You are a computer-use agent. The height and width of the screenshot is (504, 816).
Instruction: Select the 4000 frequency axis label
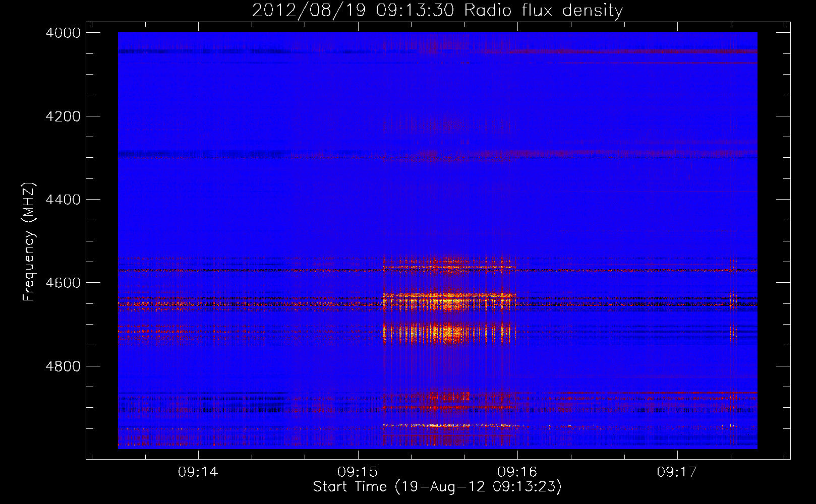(63, 33)
